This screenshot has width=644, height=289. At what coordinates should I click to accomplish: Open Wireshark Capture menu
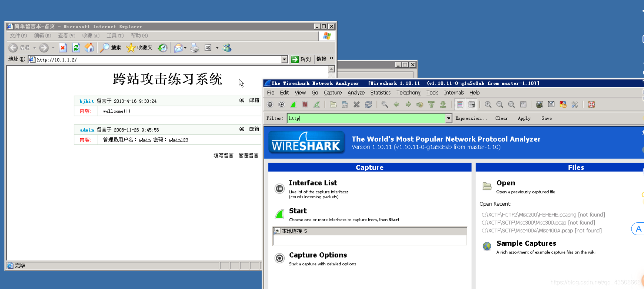332,93
